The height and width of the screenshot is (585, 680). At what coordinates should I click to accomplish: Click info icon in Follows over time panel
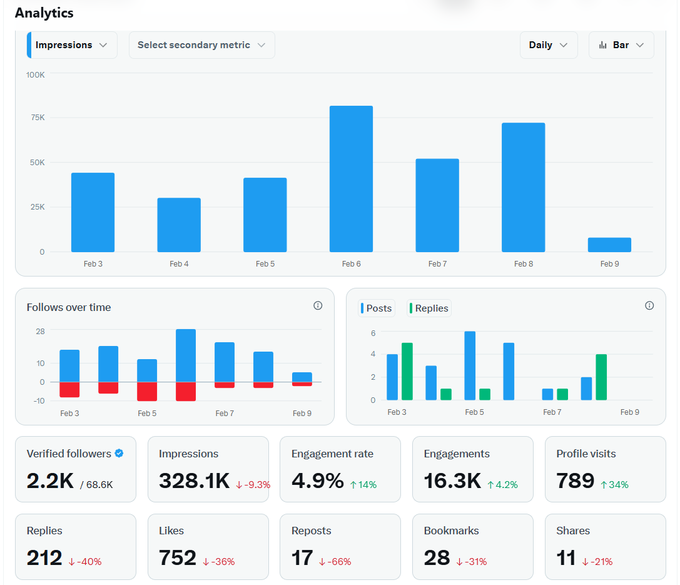tap(318, 306)
